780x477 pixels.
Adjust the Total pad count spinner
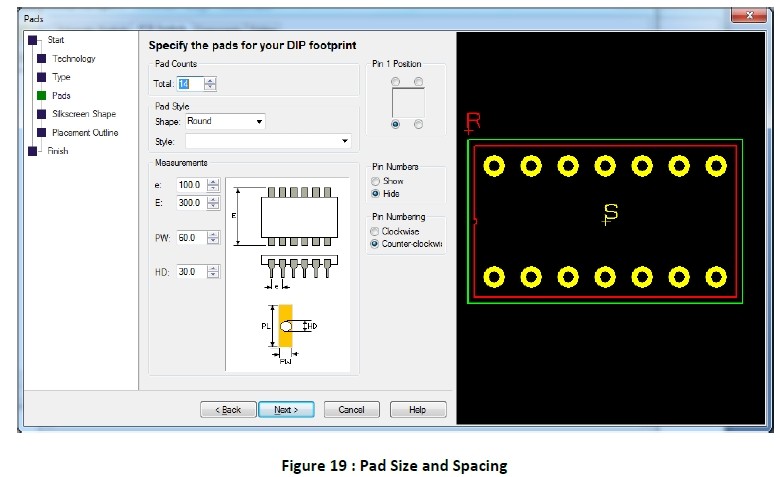coord(210,84)
